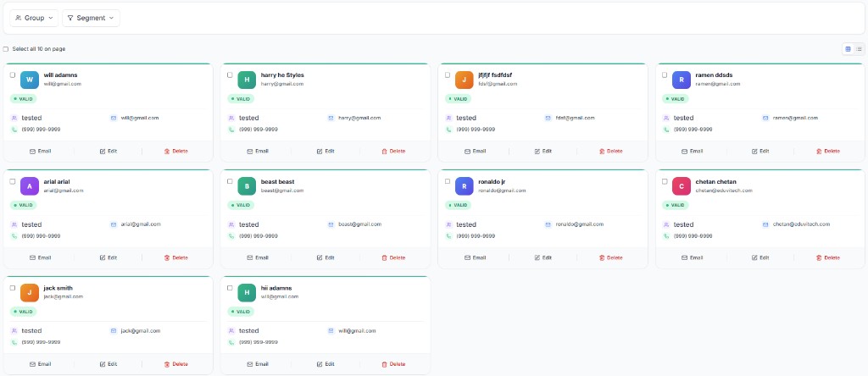Screen dimensions: 868x376
Task: Click the J avatar of jfjfjf fsdfdsf
Action: [465, 80]
